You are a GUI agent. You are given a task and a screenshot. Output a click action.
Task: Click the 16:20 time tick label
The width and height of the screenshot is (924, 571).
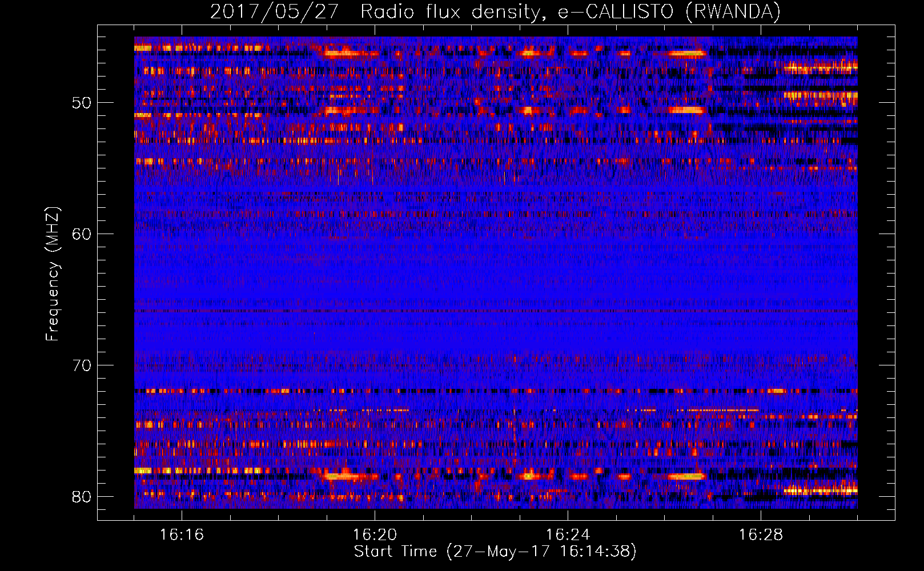point(375,535)
